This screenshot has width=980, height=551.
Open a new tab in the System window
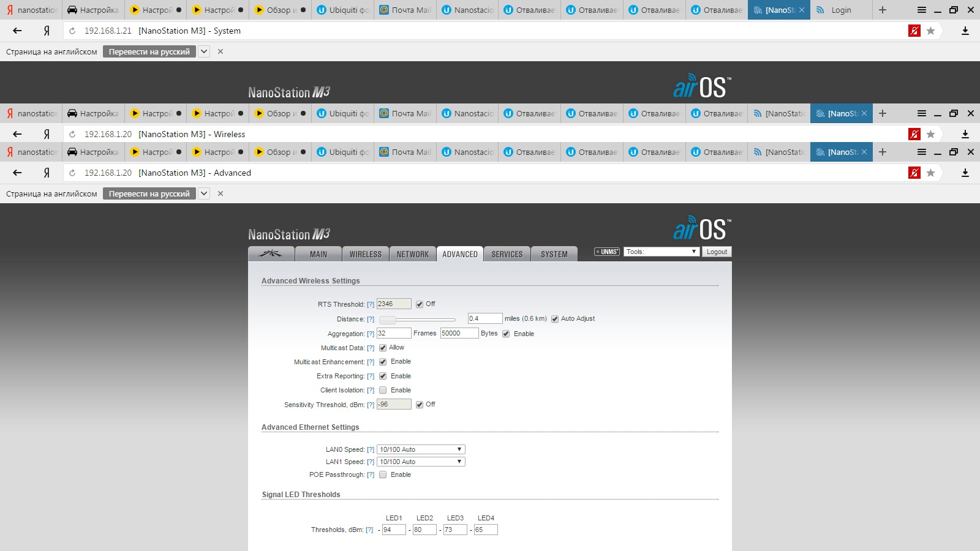point(883,10)
